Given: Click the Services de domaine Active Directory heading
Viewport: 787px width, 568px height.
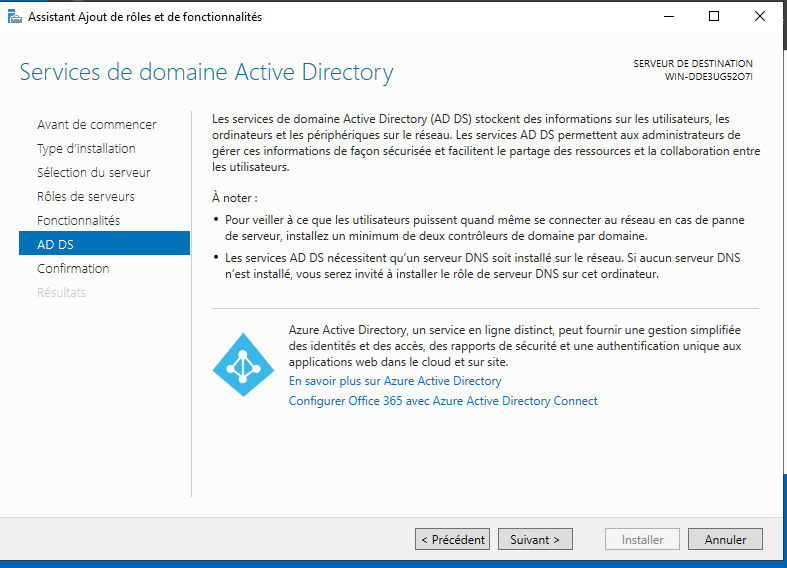Looking at the screenshot, I should point(206,72).
